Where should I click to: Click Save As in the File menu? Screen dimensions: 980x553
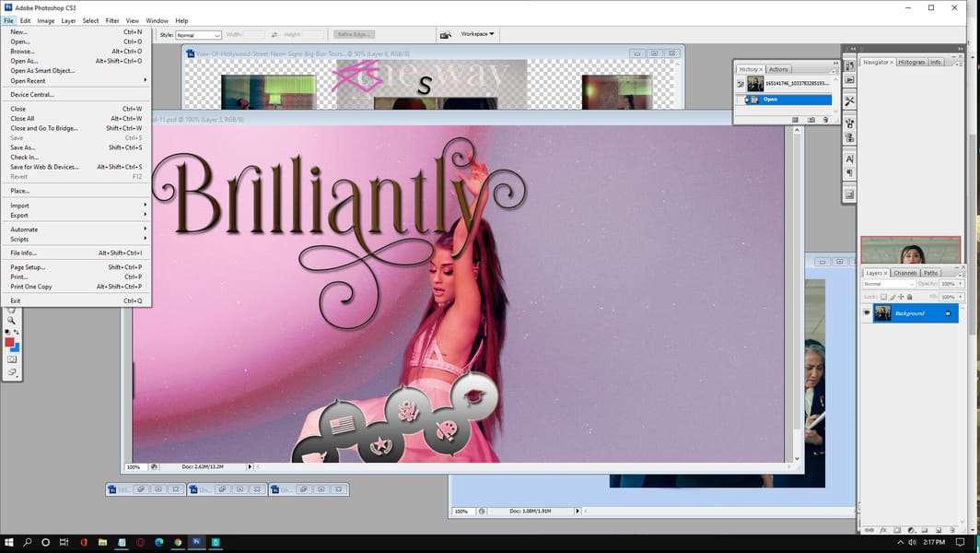coord(75,147)
